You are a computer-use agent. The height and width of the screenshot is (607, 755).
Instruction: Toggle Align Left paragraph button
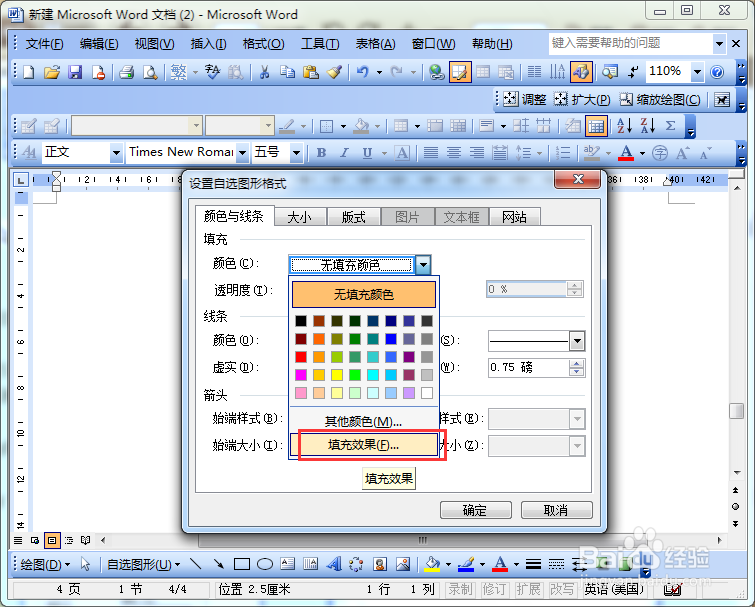coord(430,153)
